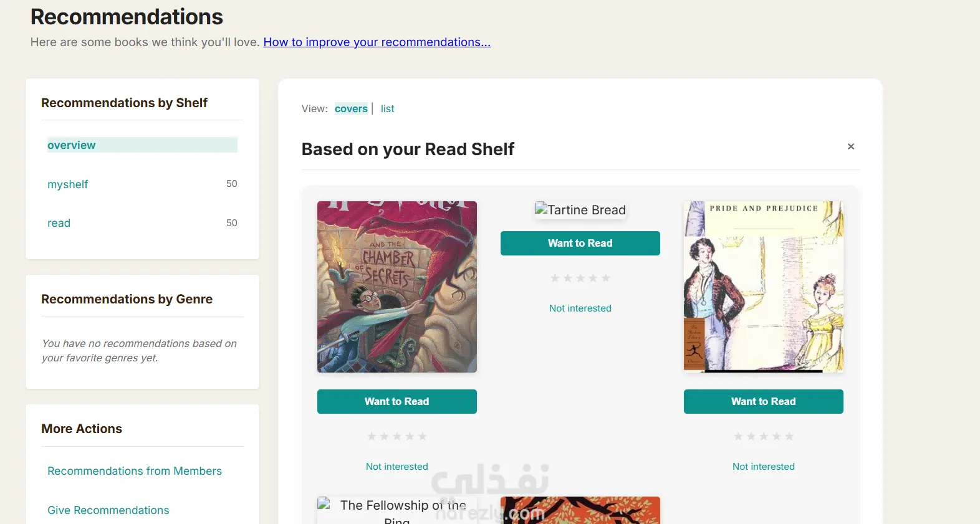Image resolution: width=980 pixels, height=524 pixels.
Task: Select the covers view
Action: [x=351, y=109]
